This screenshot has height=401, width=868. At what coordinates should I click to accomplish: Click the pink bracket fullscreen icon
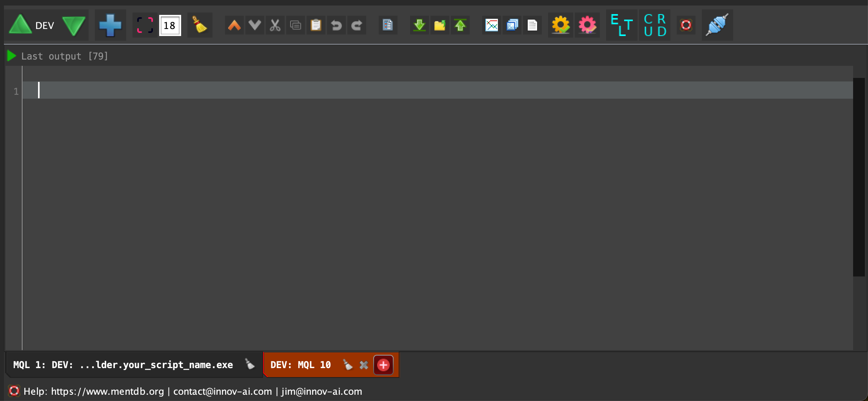[x=145, y=25]
